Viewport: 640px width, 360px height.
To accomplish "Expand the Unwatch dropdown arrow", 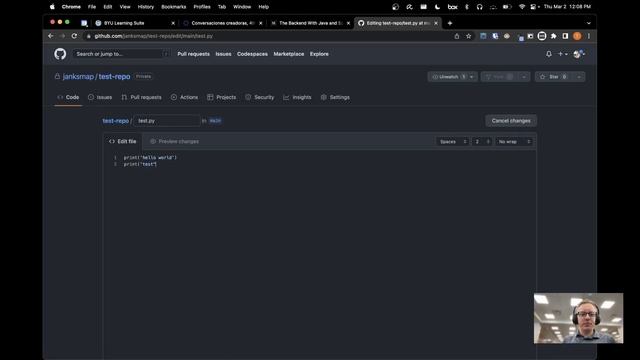I will tap(472, 77).
